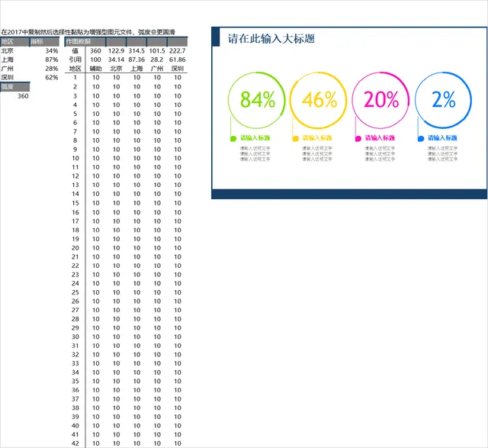Select the 指标 header cell
The image size is (488, 448).
(x=44, y=42)
